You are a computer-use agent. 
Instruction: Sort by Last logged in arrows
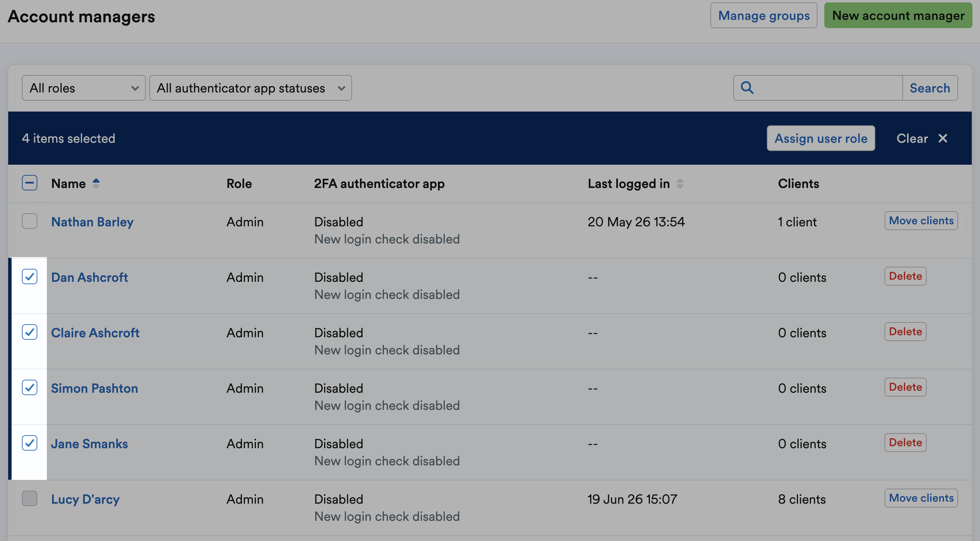(x=680, y=184)
